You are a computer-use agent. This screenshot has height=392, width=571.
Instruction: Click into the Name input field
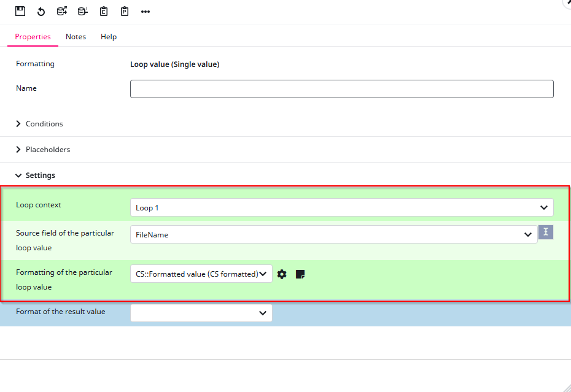(341, 89)
